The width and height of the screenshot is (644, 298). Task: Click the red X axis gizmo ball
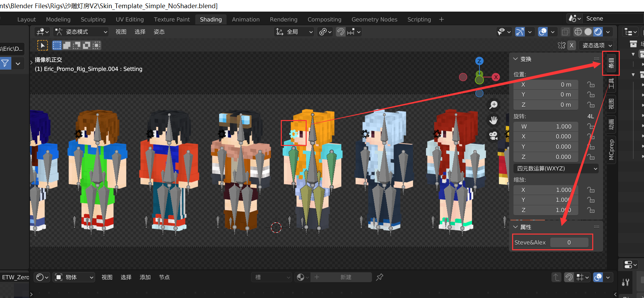pyautogui.click(x=496, y=77)
